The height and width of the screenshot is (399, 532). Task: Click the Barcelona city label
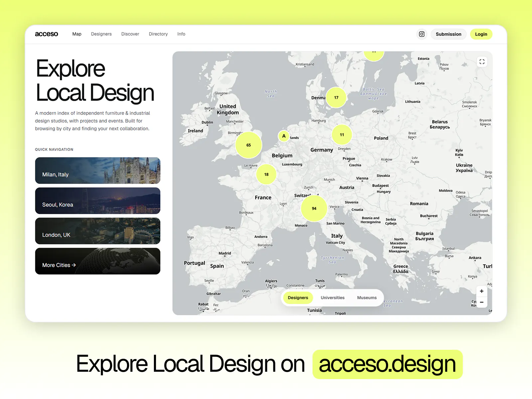265,245
